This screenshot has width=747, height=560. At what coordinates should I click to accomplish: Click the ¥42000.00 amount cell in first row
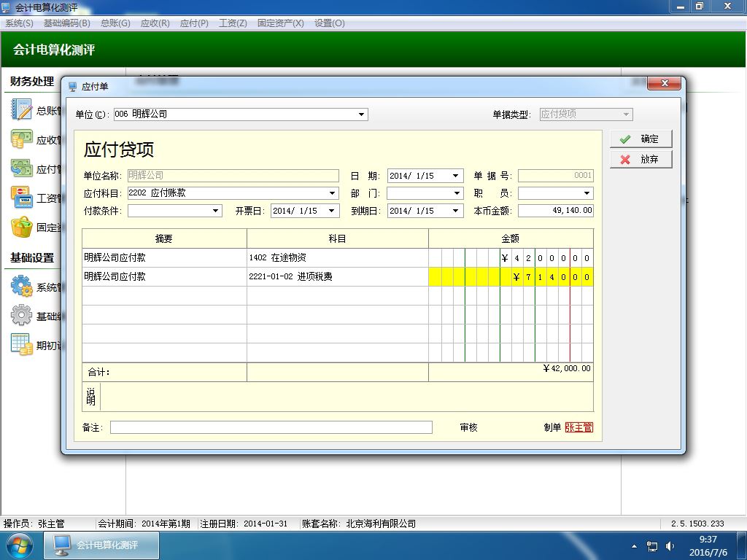[511, 257]
